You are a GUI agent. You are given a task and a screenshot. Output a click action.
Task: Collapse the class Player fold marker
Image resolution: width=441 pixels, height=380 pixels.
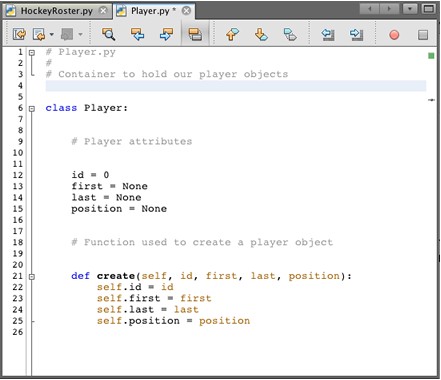(x=32, y=108)
